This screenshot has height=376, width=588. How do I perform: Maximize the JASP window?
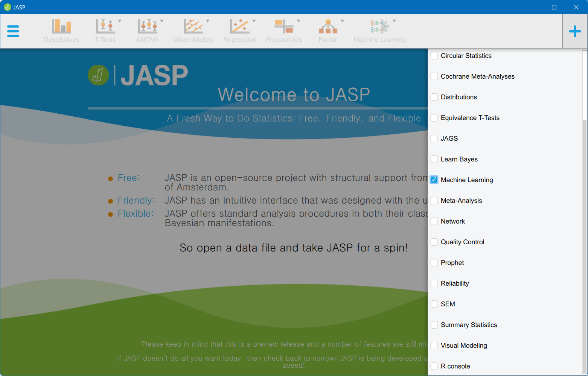(554, 7)
